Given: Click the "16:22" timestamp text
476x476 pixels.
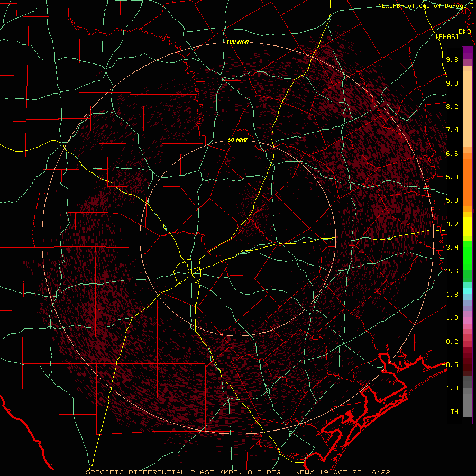Looking at the screenshot, I should tap(378, 472).
